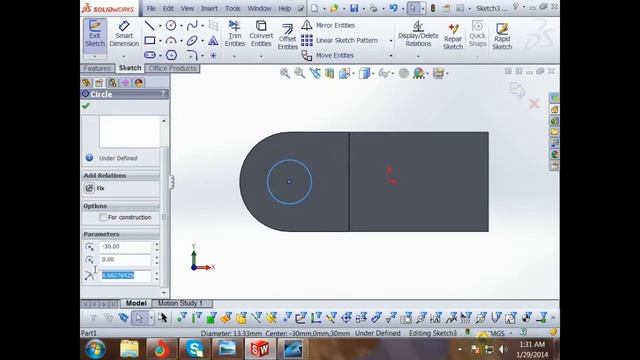Click Offset Entities
This screenshot has height=360, width=640.
287,37
